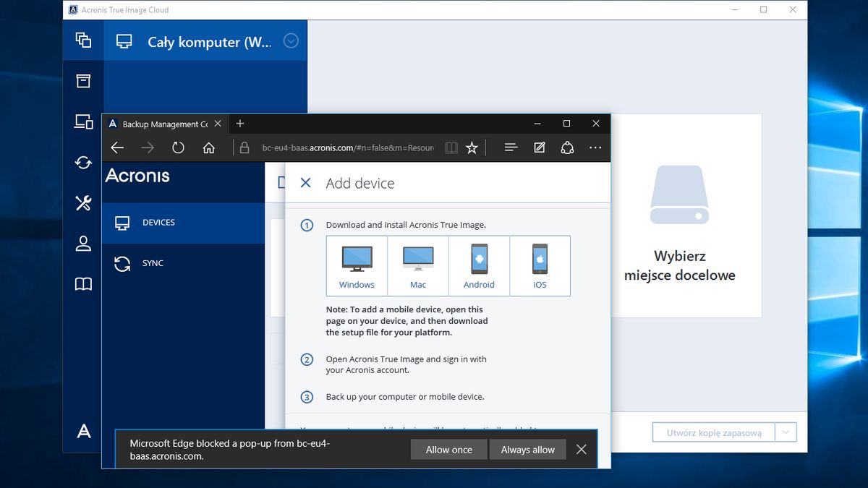This screenshot has width=868, height=488.
Task: Add page to favorites star
Action: click(x=472, y=147)
